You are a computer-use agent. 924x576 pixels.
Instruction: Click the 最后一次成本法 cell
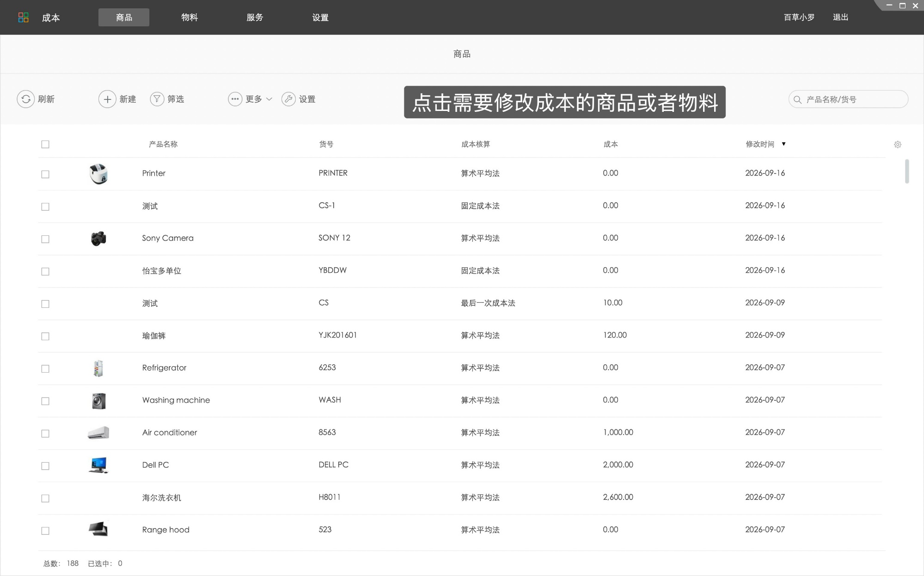(x=488, y=303)
